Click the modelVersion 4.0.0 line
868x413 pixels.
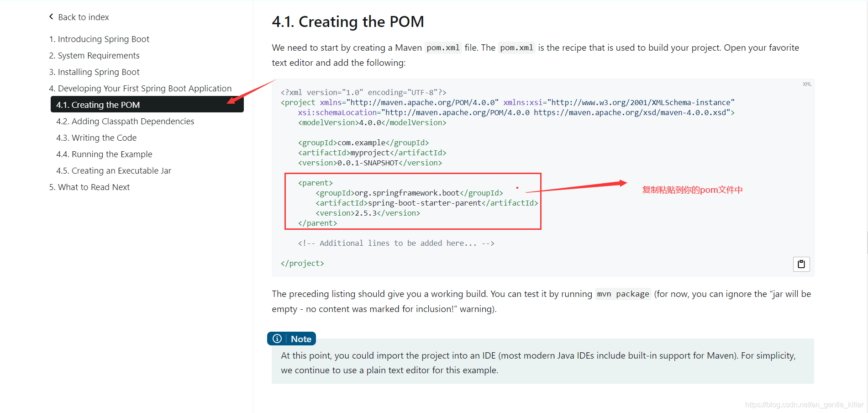coord(372,122)
